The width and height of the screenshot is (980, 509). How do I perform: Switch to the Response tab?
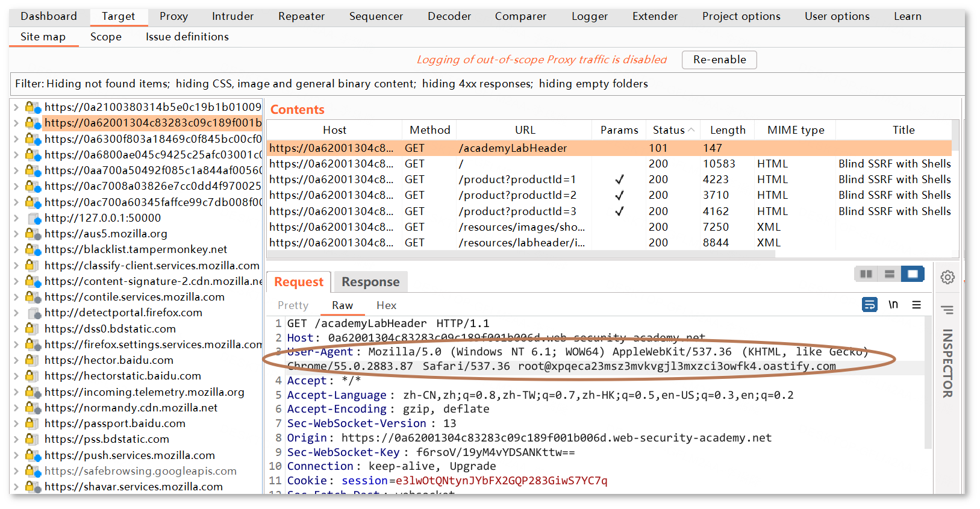[x=370, y=282]
